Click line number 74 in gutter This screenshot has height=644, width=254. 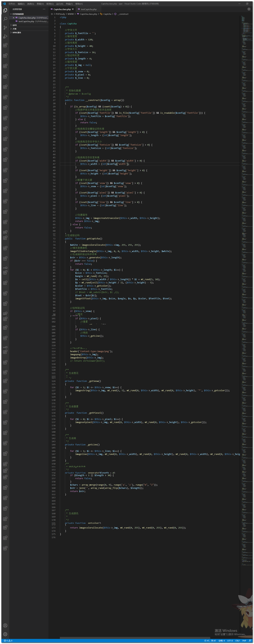pyautogui.click(x=54, y=245)
